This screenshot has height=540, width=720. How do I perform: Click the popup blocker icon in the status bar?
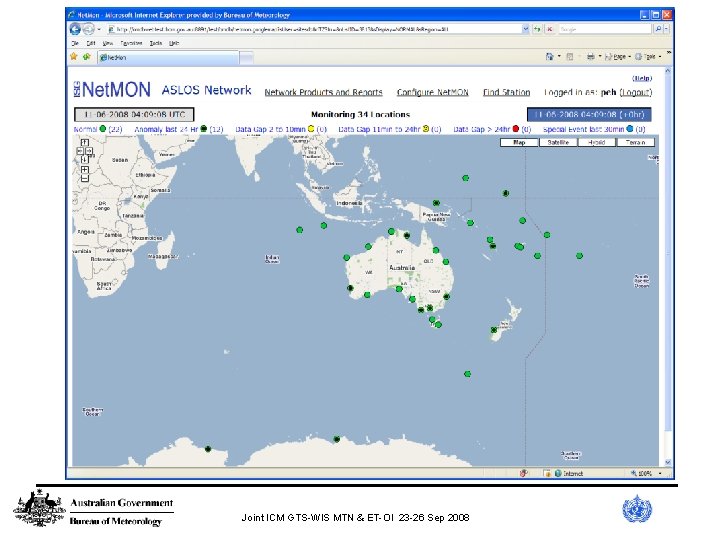tap(523, 473)
